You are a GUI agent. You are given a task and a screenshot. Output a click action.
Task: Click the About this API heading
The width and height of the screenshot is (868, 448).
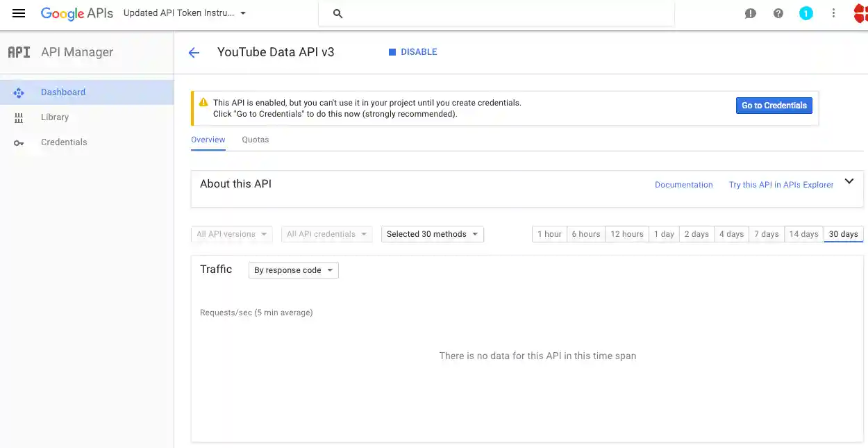coord(235,184)
